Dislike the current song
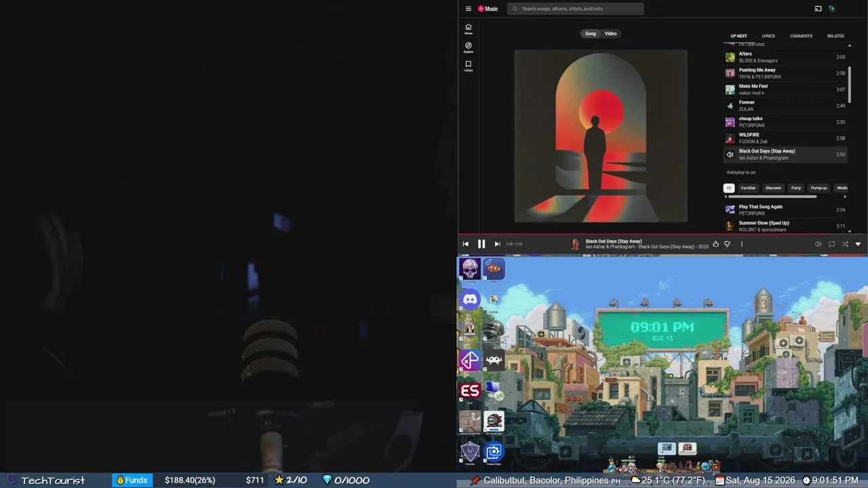 pos(727,244)
